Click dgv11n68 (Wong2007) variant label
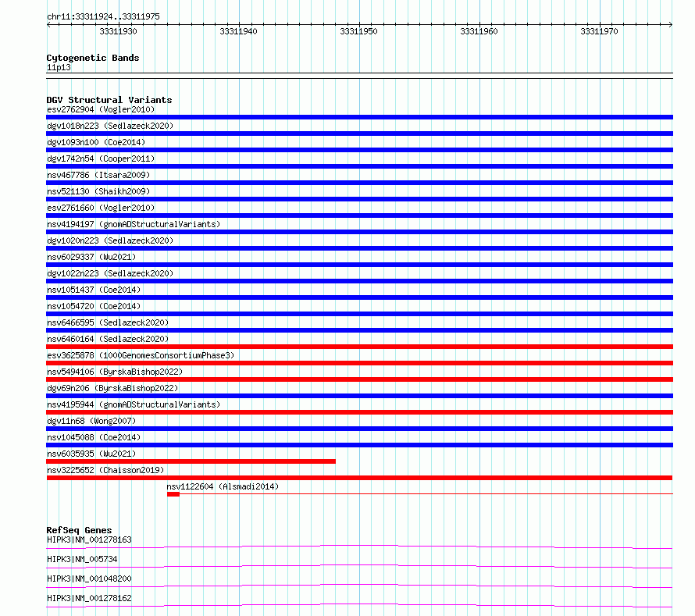This screenshot has height=616, width=695. tap(91, 421)
